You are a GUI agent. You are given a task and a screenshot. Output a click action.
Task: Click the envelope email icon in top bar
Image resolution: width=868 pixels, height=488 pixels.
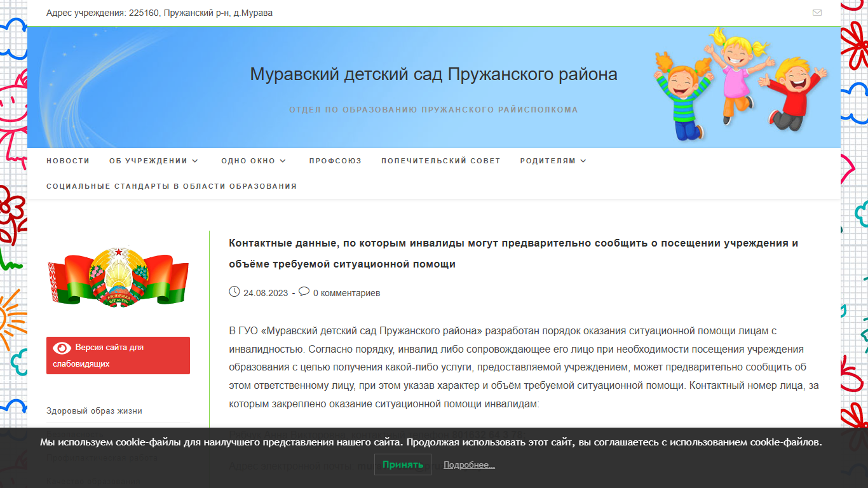[817, 13]
